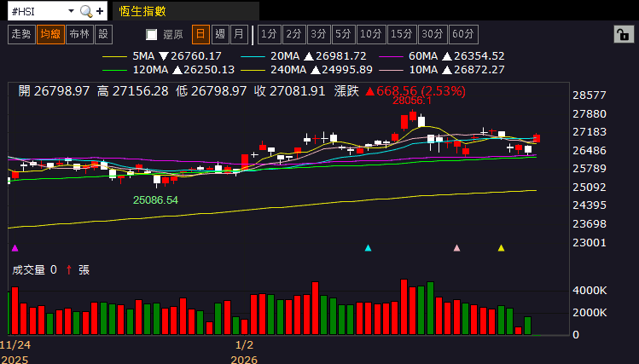Viewport: 639px width, 364px height.
Task: Click the pink triangle marker below chart
Action: click(456, 248)
